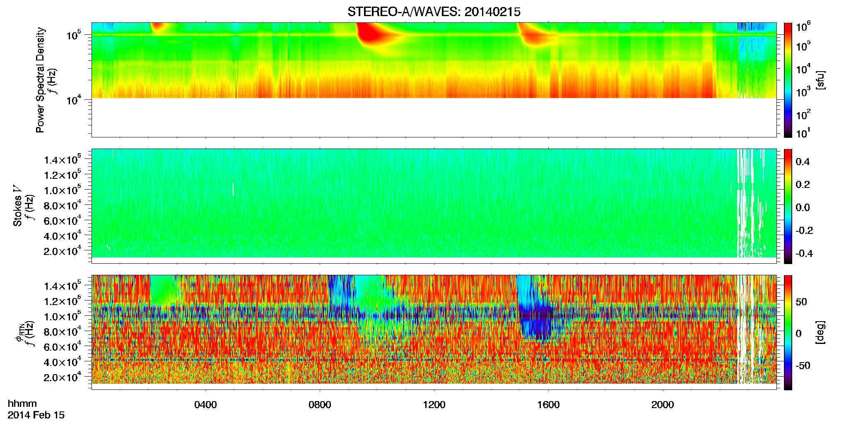The width and height of the screenshot is (868, 447).
Task: Click the phi RTN degrees colorbar
Action: click(x=788, y=332)
